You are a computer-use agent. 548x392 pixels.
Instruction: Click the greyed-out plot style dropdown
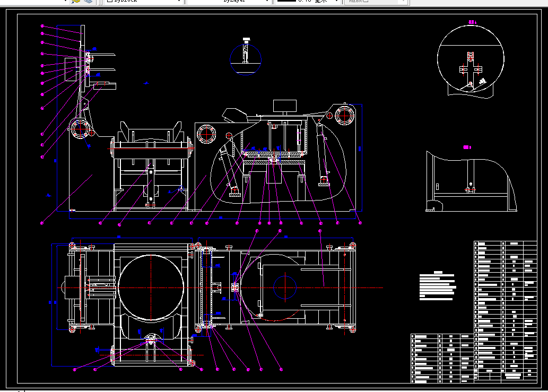click(x=376, y=2)
